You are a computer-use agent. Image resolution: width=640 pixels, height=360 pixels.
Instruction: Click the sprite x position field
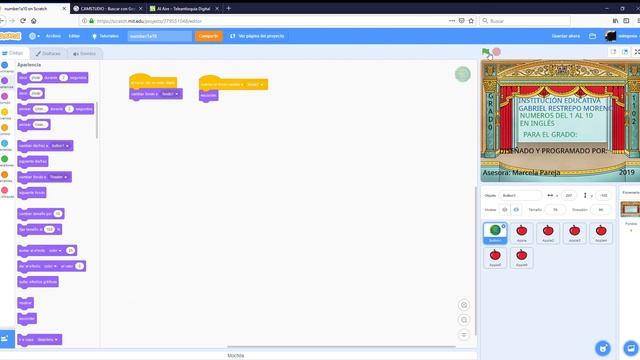click(x=569, y=196)
